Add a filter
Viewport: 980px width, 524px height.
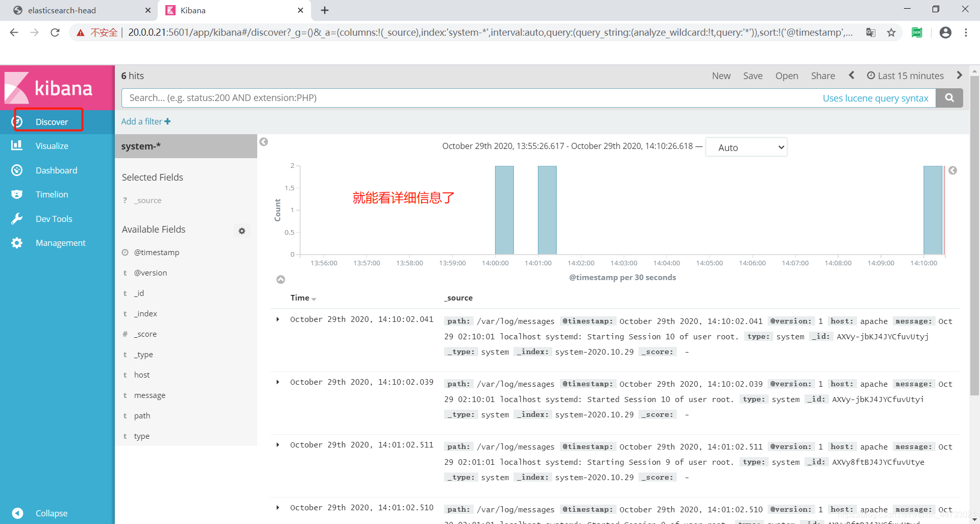point(146,121)
